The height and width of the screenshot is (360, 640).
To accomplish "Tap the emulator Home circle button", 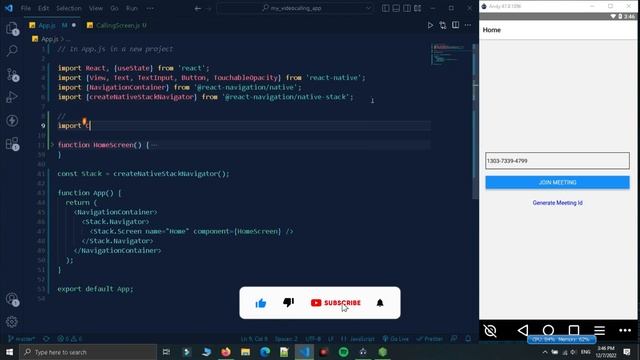I will pyautogui.click(x=548, y=330).
